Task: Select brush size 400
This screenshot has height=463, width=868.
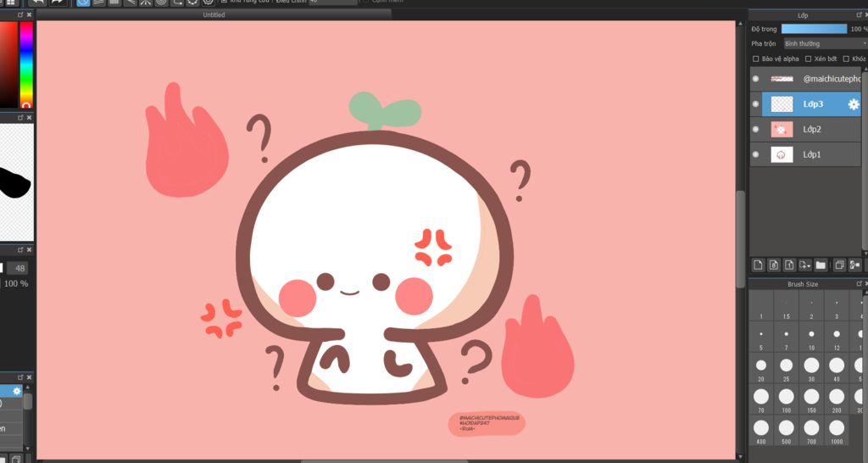Action: (x=761, y=430)
